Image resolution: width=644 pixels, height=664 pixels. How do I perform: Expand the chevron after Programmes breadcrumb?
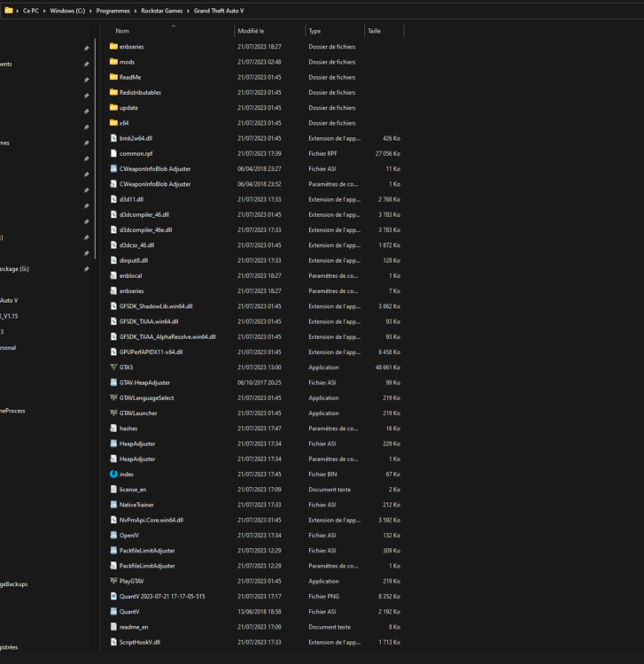(x=136, y=11)
